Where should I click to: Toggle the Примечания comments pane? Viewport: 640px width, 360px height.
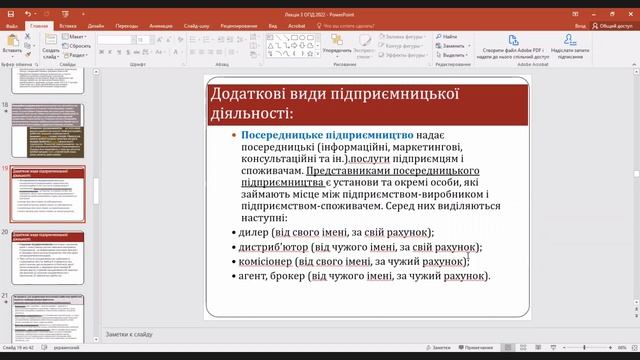pyautogui.click(x=476, y=347)
